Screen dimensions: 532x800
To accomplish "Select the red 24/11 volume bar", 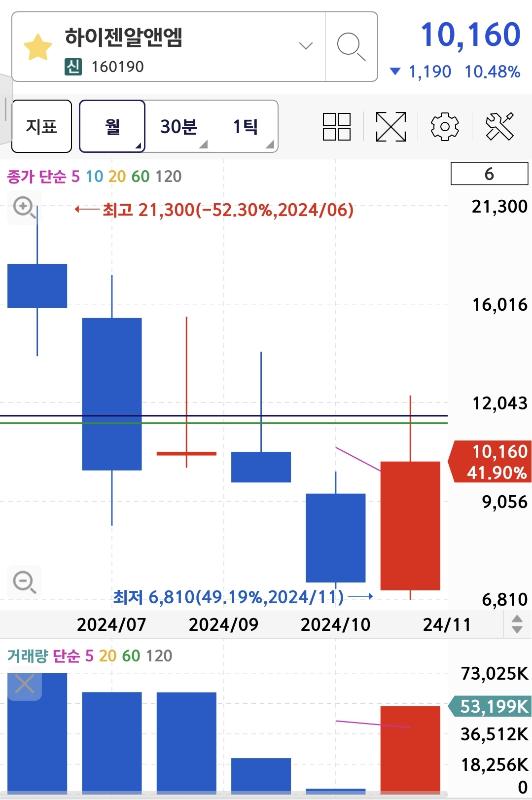I will [x=410, y=750].
